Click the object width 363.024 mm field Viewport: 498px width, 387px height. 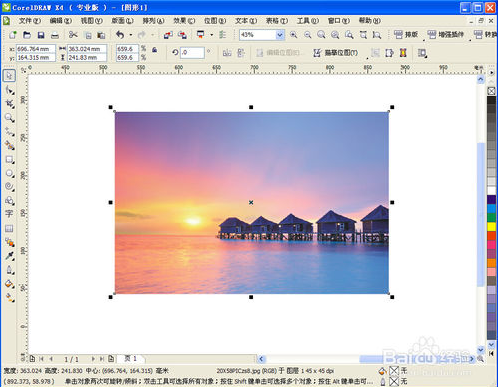click(x=87, y=49)
